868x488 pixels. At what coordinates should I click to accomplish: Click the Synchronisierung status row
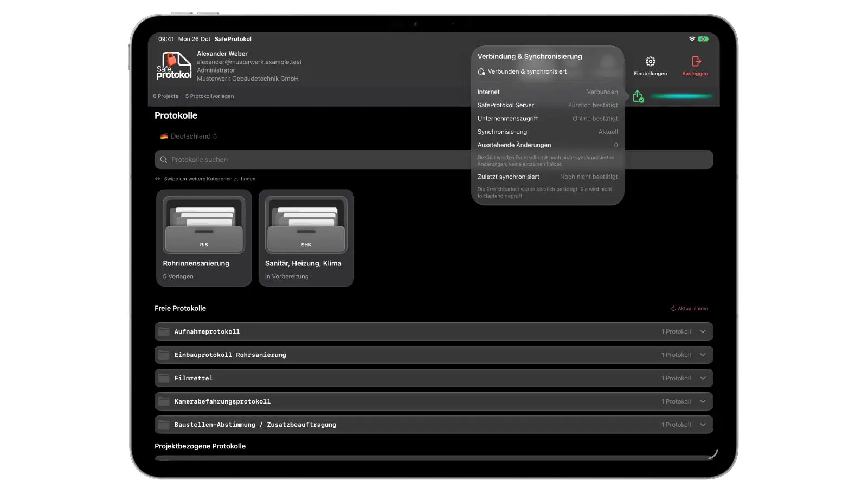coord(548,132)
